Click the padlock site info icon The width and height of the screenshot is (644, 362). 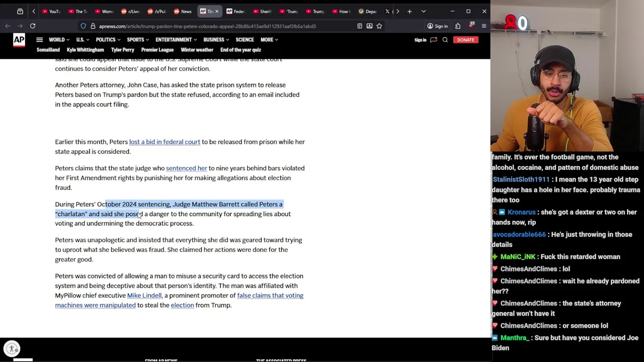(93, 26)
